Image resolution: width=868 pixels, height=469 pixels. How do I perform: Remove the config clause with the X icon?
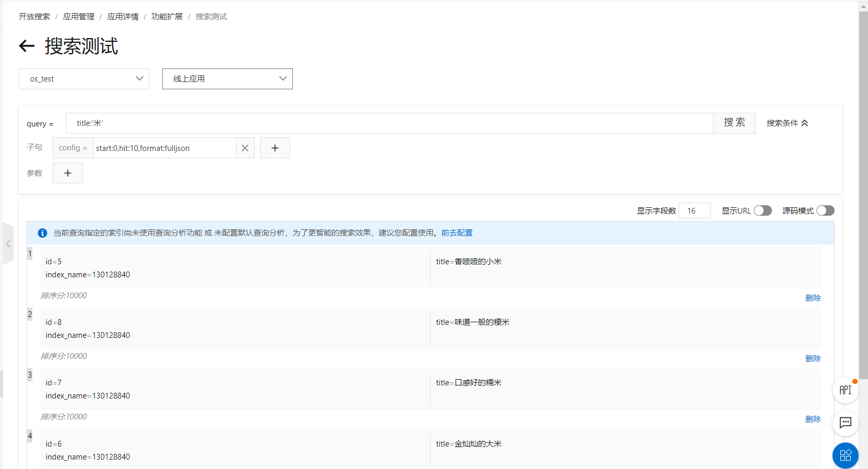245,148
